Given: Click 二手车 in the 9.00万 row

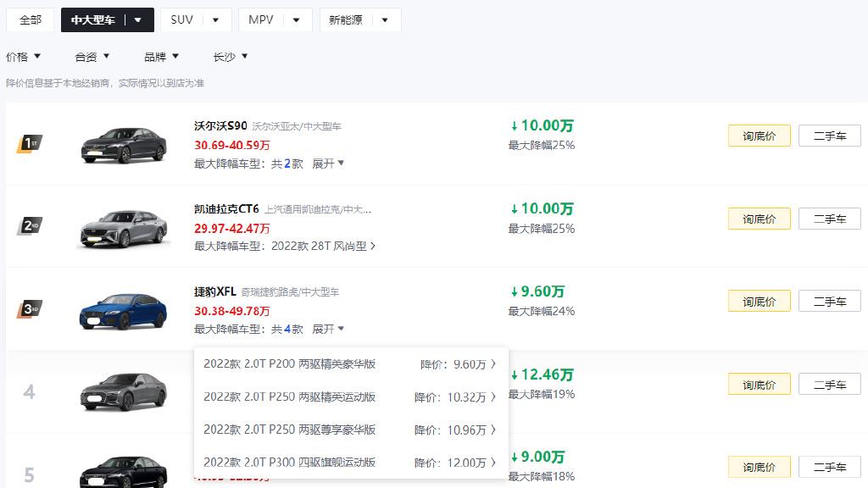Looking at the screenshot, I should click(x=830, y=467).
